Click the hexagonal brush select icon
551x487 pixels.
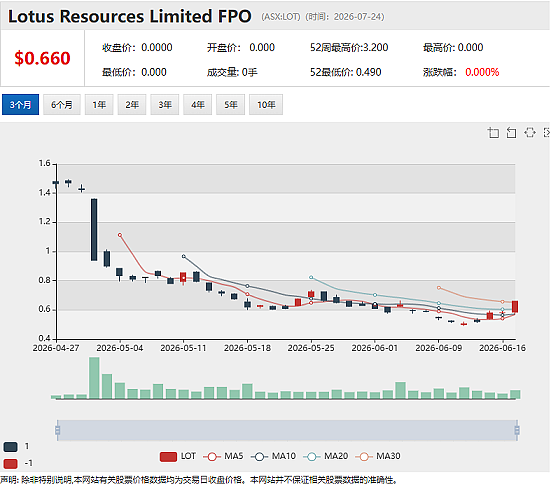pos(530,133)
